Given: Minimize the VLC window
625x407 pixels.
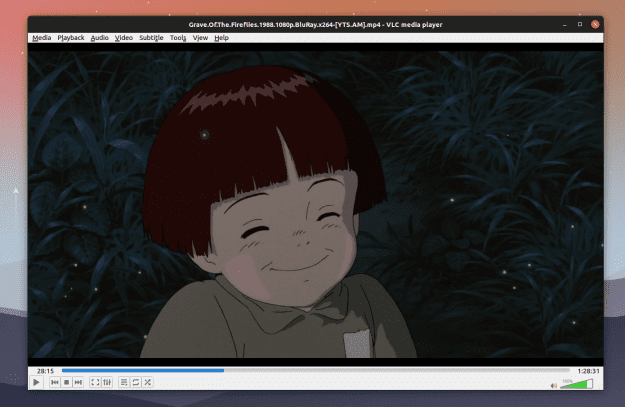Looking at the screenshot, I should (x=564, y=25).
